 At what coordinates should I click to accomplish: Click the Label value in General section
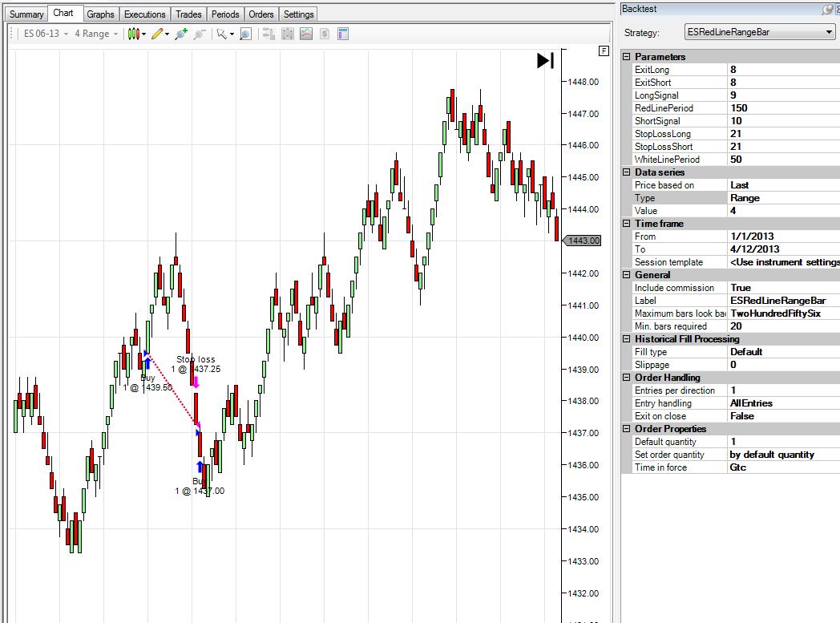point(783,301)
